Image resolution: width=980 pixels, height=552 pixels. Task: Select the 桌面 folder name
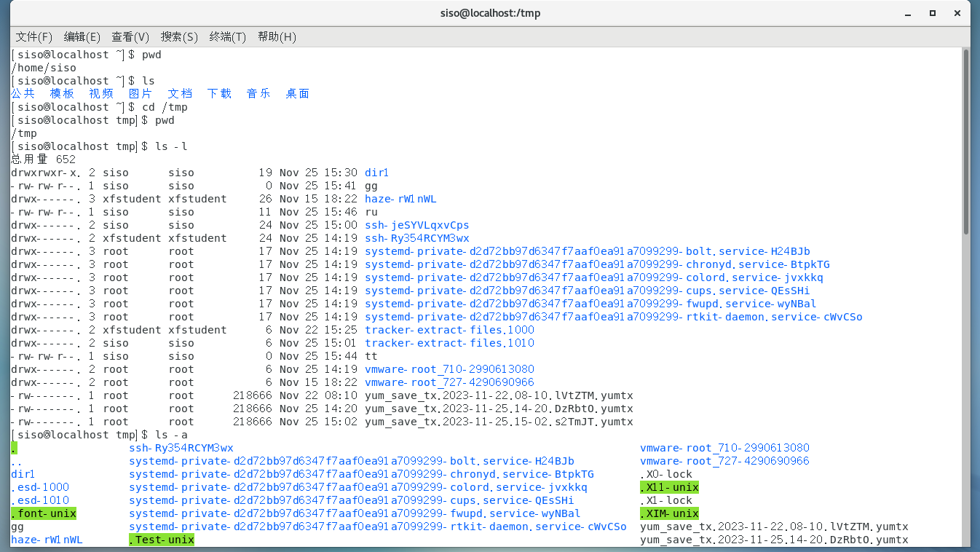[x=299, y=94]
